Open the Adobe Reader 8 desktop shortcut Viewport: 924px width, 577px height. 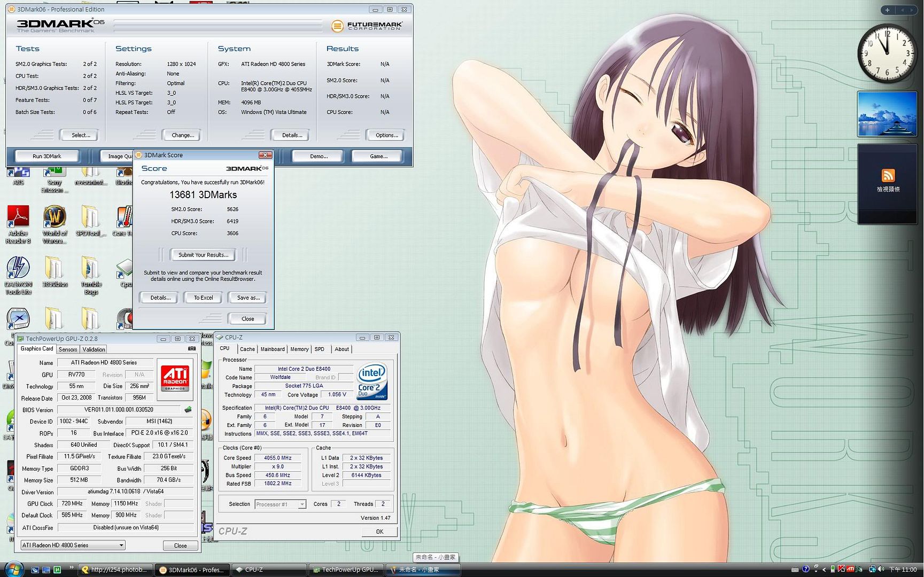(x=18, y=224)
